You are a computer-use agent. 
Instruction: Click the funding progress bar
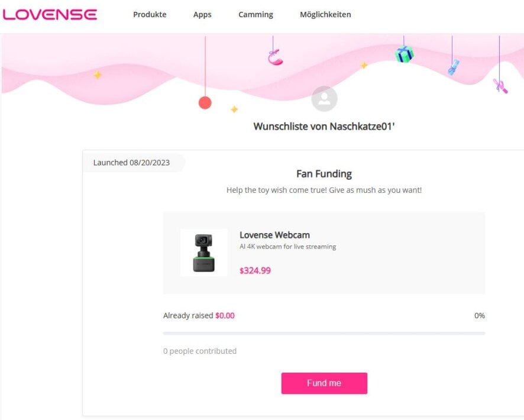pos(324,333)
